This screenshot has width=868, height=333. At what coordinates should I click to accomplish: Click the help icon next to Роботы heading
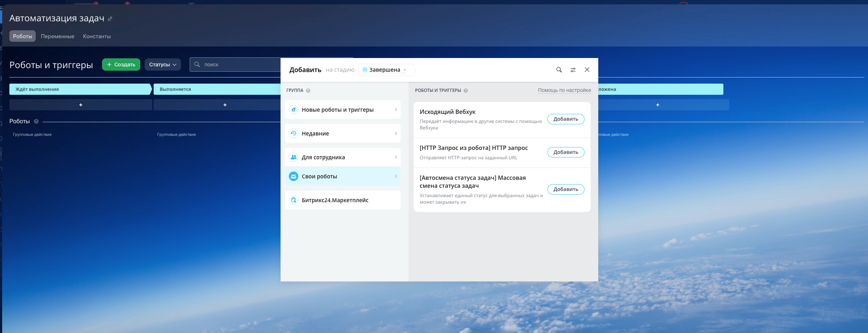pos(36,121)
